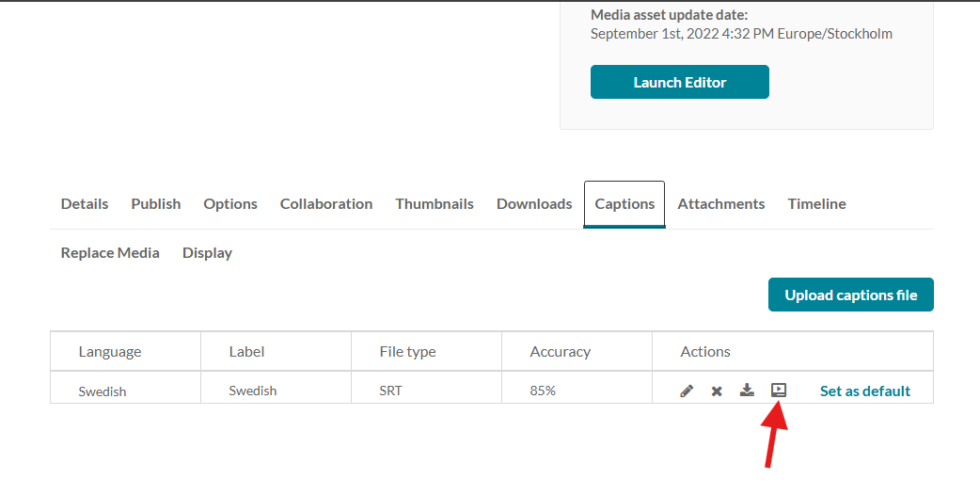Click the Language column header

[x=110, y=351]
